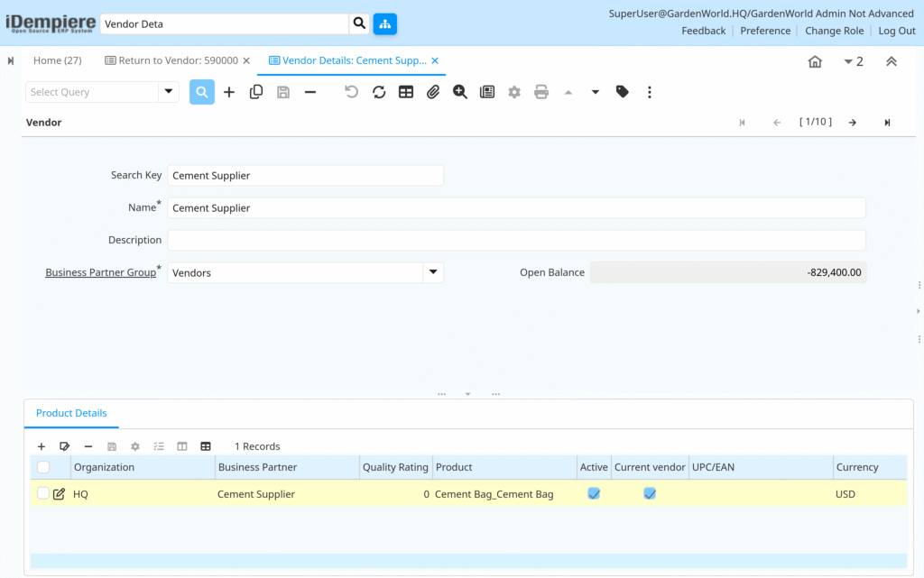Close Return to Vendor tab
The image size is (924, 578).
(246, 60)
